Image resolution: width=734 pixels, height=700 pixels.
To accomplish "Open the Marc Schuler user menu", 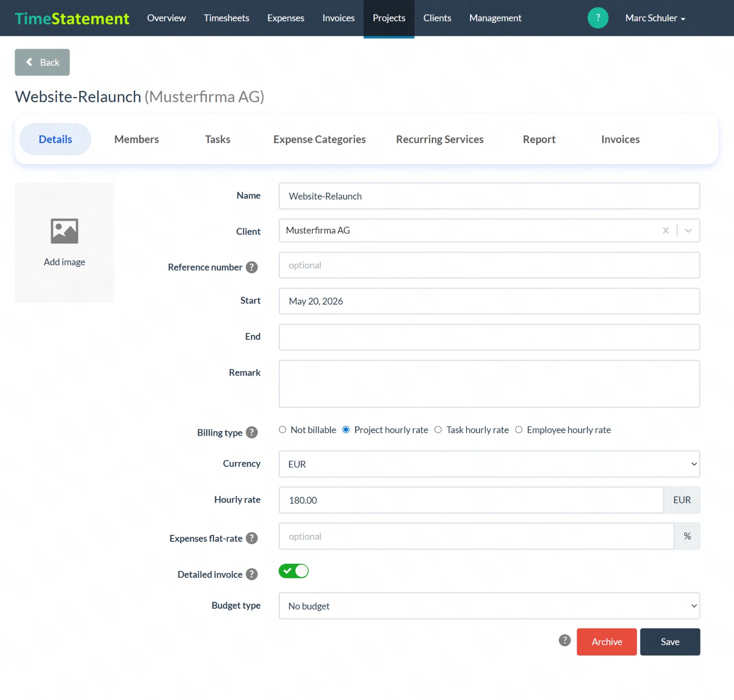I will click(655, 18).
